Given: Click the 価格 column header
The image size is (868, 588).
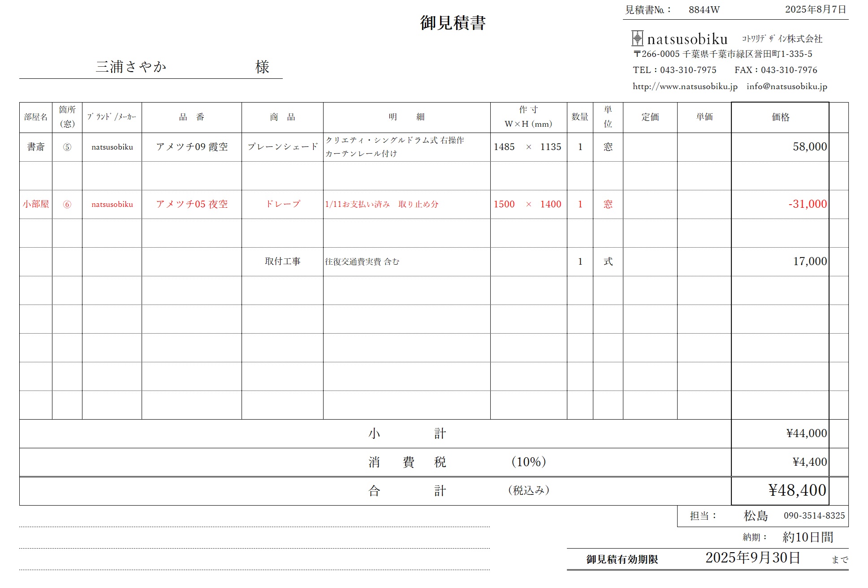Looking at the screenshot, I should click(780, 117).
